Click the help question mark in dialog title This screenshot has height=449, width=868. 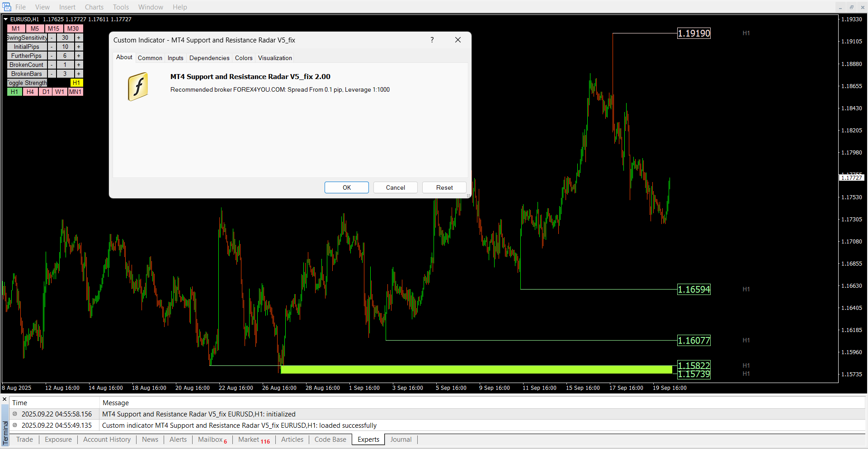pyautogui.click(x=432, y=40)
